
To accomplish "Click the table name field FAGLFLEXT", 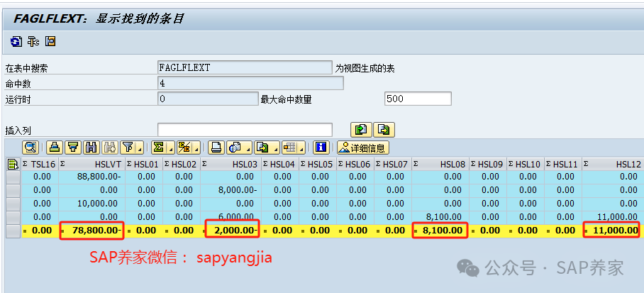I will [x=245, y=68].
